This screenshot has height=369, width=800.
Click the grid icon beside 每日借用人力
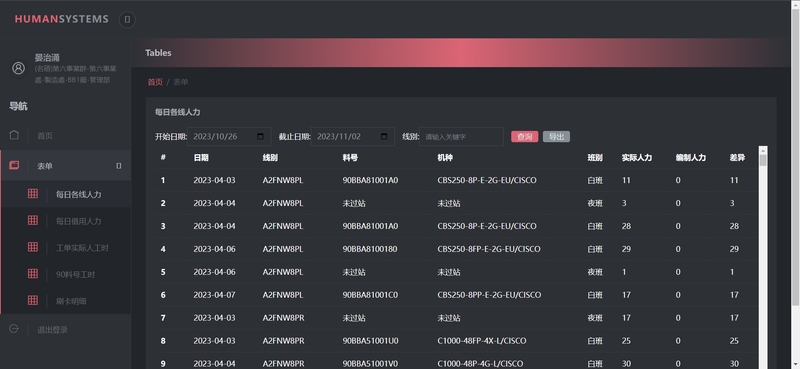click(33, 220)
